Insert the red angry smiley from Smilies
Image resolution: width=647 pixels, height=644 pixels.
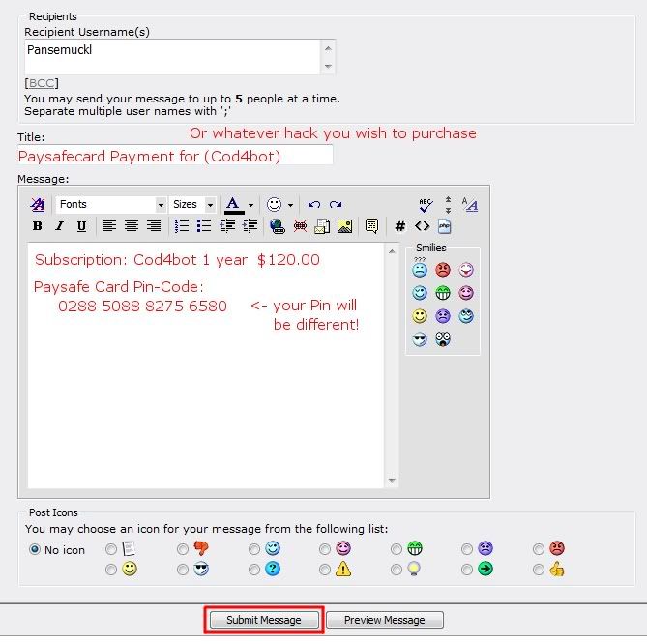coord(443,270)
